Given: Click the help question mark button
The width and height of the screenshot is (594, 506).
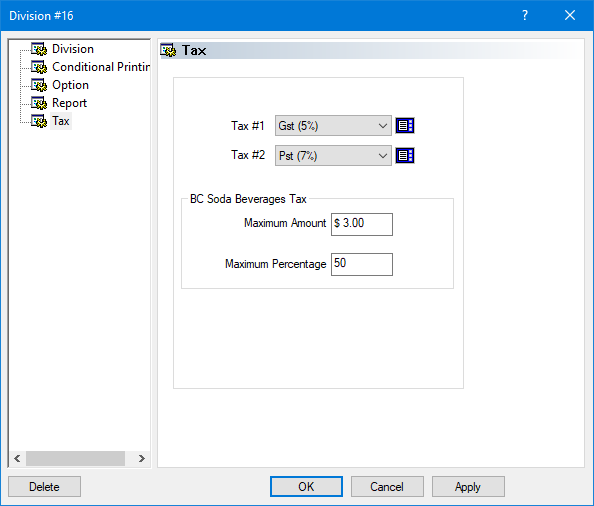Looking at the screenshot, I should click(525, 15).
